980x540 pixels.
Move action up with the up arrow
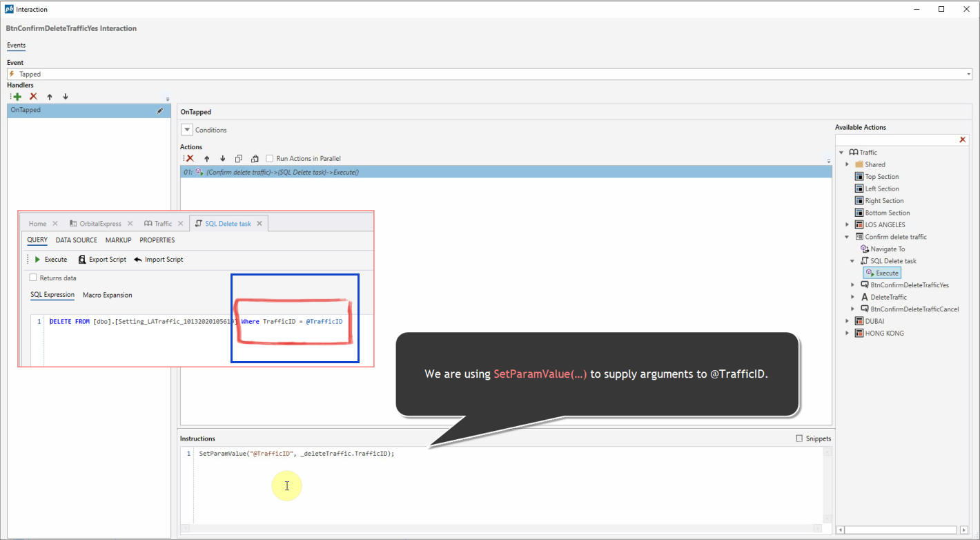[206, 159]
